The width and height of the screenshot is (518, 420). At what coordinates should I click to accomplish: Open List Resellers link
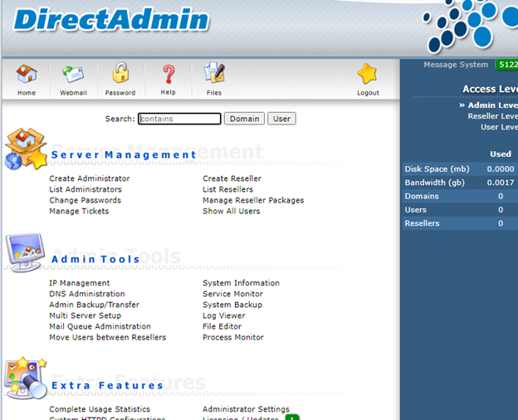[x=228, y=189]
